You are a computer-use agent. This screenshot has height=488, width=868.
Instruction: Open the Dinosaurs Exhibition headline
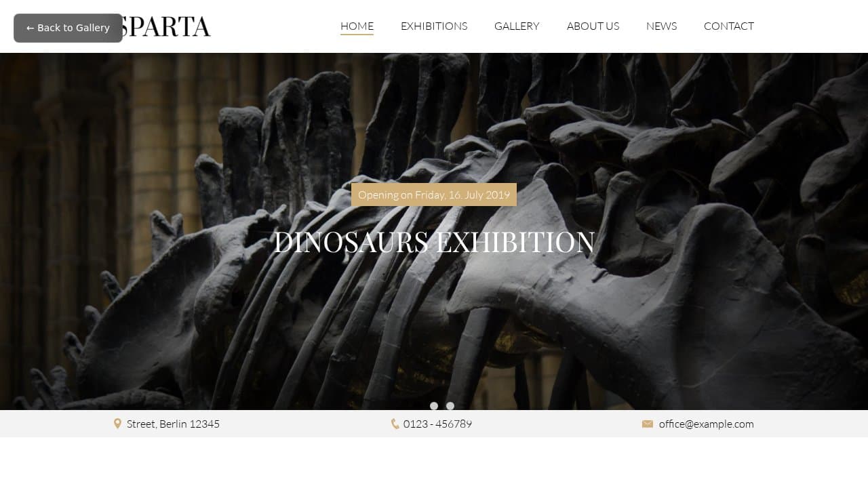434,242
